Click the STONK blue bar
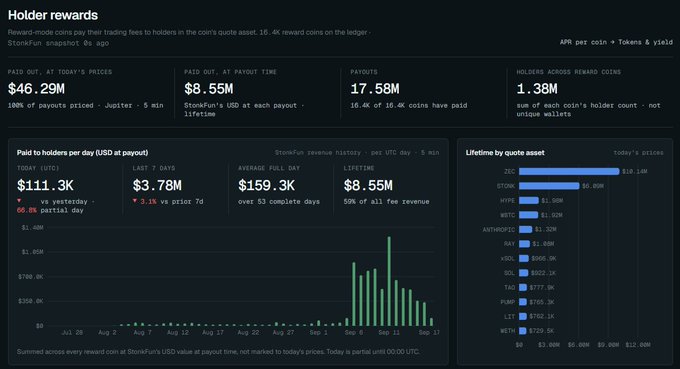 549,186
